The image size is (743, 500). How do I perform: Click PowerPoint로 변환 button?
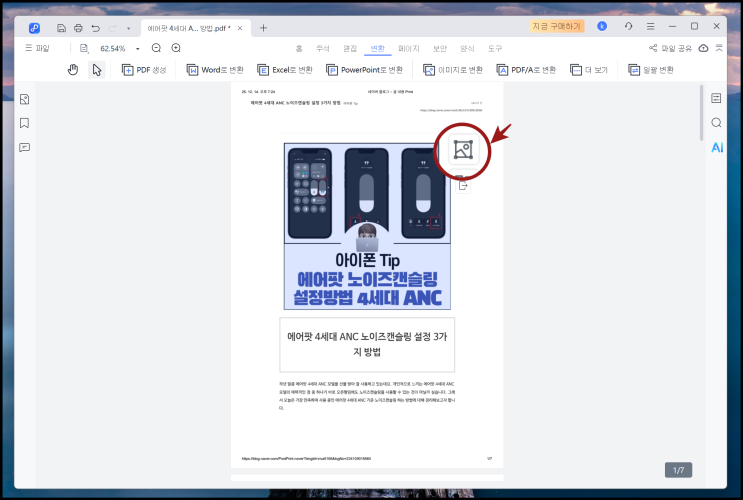[364, 70]
